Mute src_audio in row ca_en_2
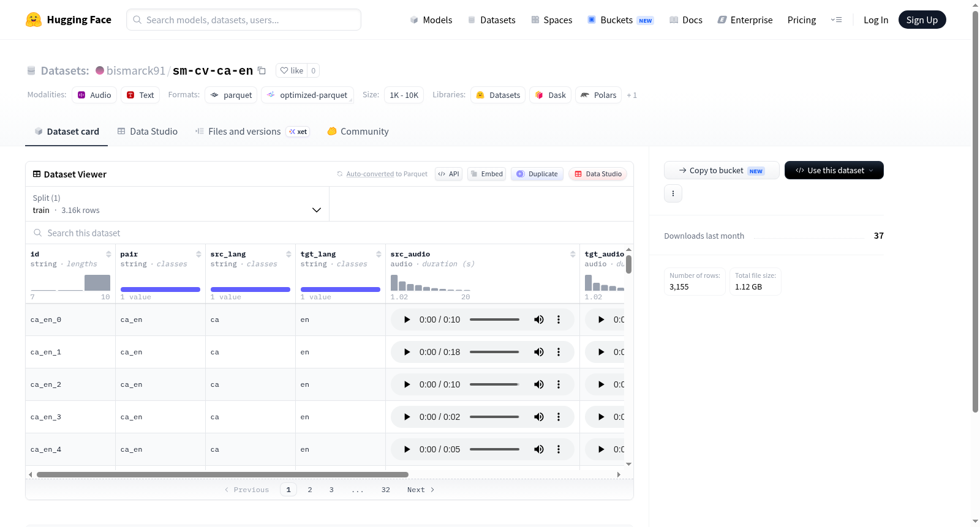 tap(539, 384)
